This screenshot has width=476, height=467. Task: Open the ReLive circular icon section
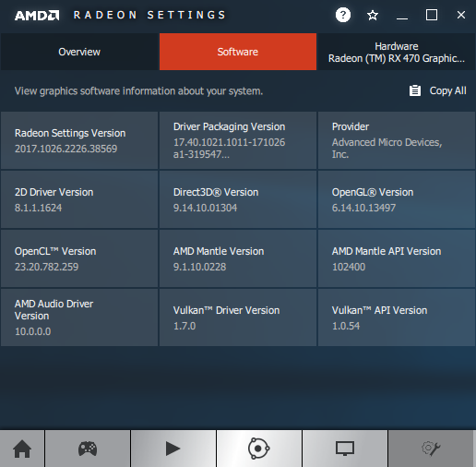[259, 449]
